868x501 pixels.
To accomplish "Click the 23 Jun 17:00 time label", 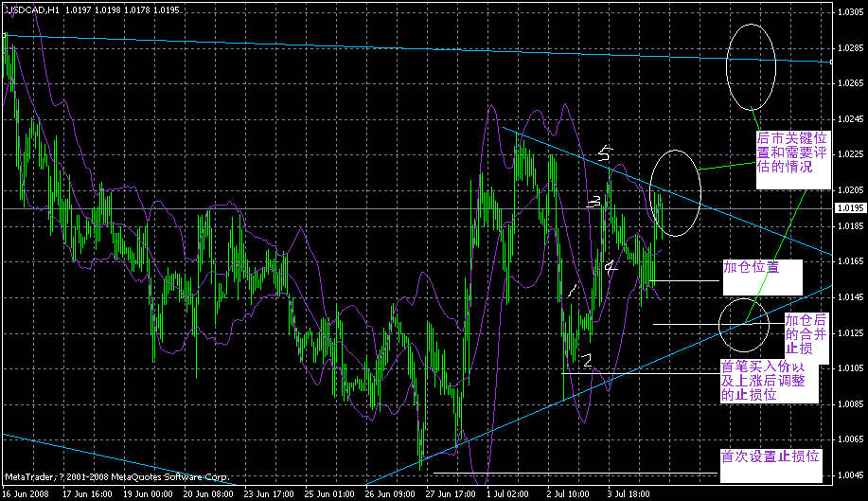I will 269,493.
